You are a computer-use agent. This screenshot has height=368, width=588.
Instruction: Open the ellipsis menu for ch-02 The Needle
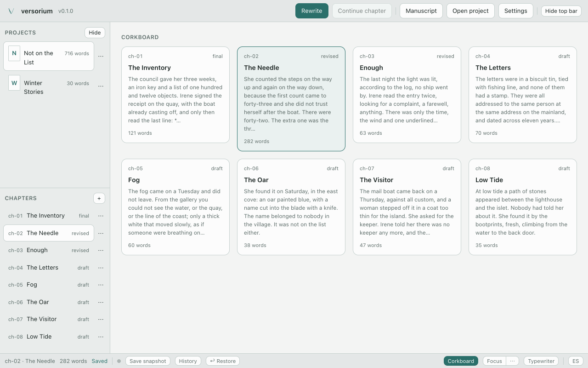click(101, 233)
